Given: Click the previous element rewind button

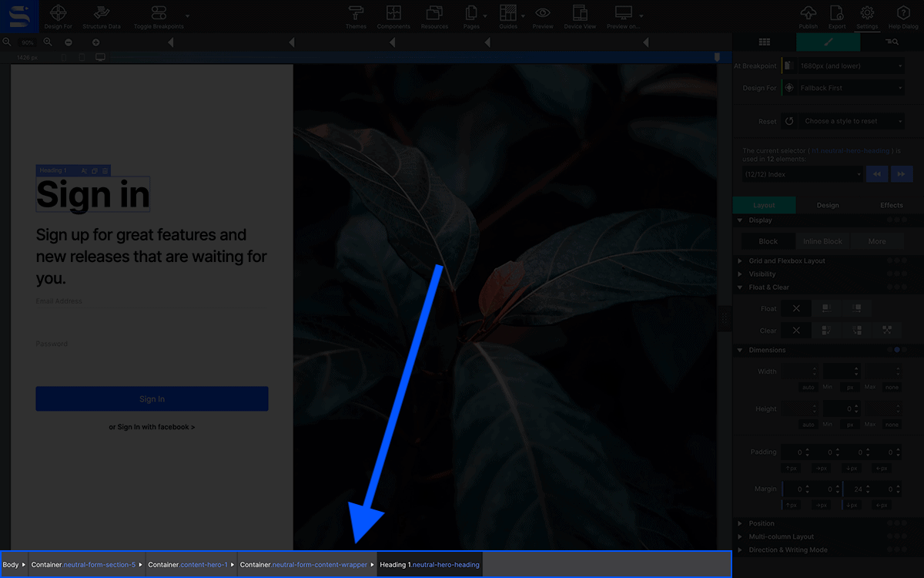Looking at the screenshot, I should [877, 174].
